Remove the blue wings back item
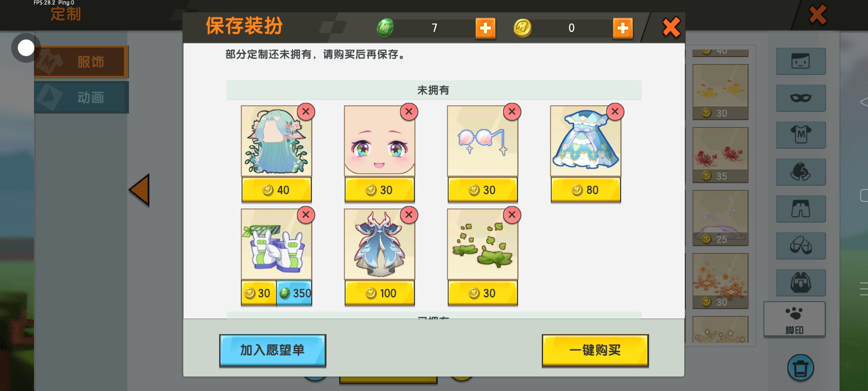The height and width of the screenshot is (391, 868). 409,215
